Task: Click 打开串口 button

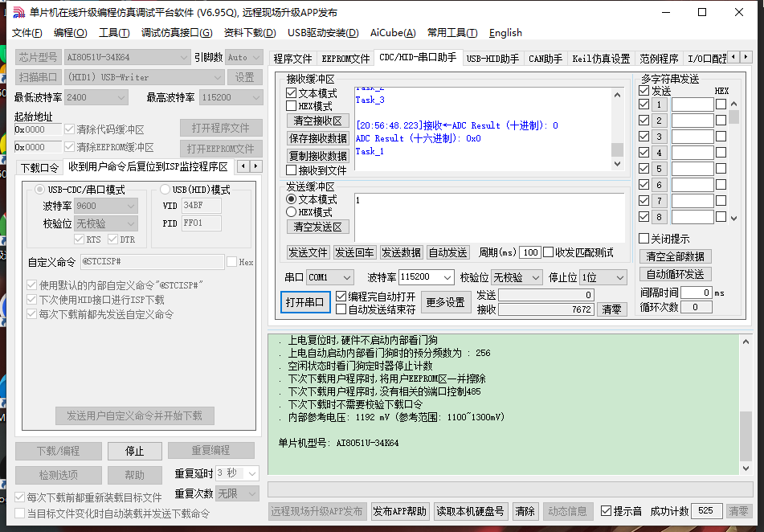Action: [305, 302]
